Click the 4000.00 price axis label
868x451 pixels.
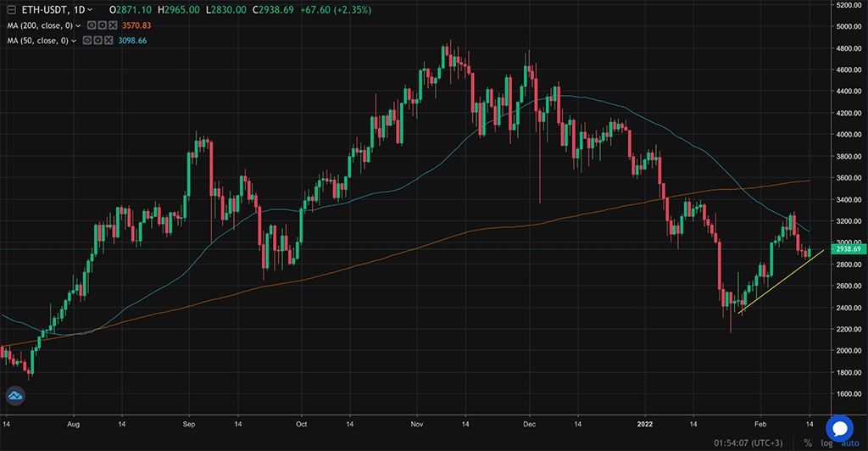tap(849, 135)
